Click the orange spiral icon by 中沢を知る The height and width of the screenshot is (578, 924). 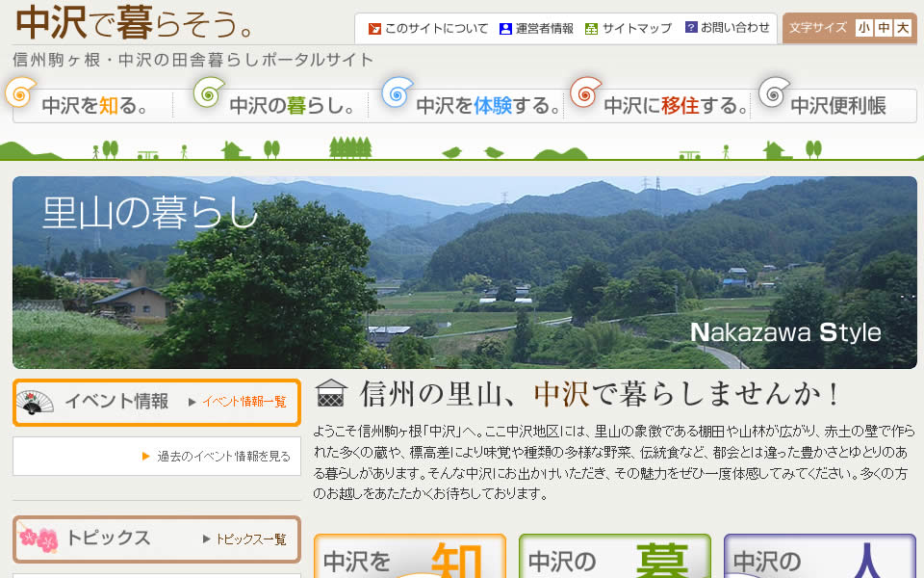pyautogui.click(x=20, y=92)
